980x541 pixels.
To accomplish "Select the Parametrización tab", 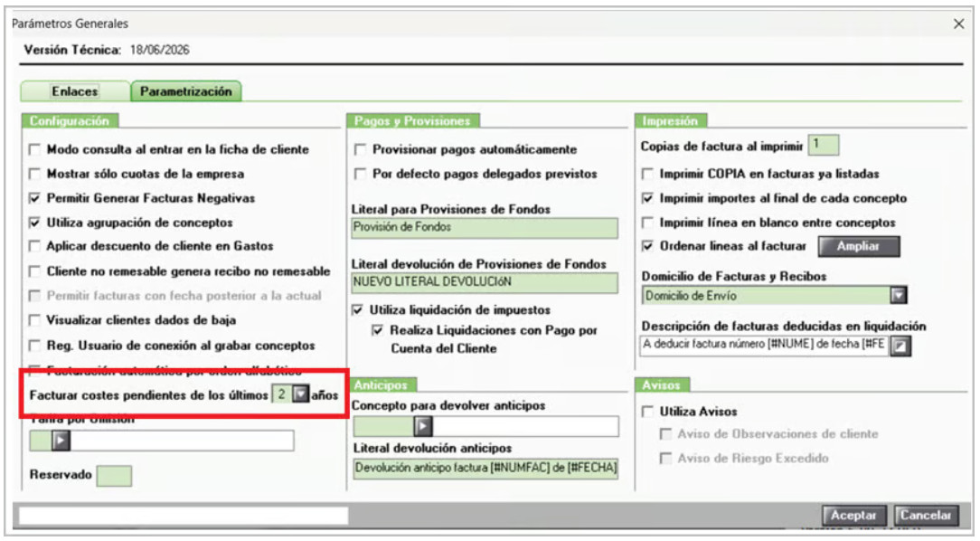I will [185, 91].
